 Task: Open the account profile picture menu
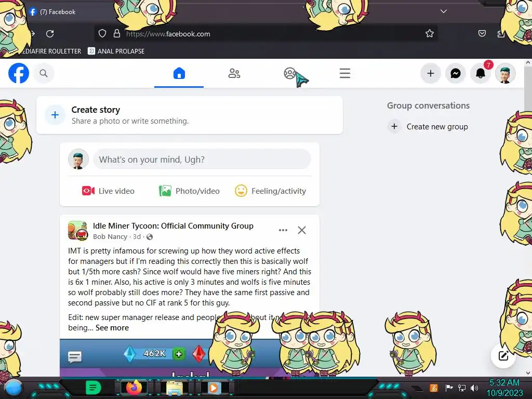[506, 73]
